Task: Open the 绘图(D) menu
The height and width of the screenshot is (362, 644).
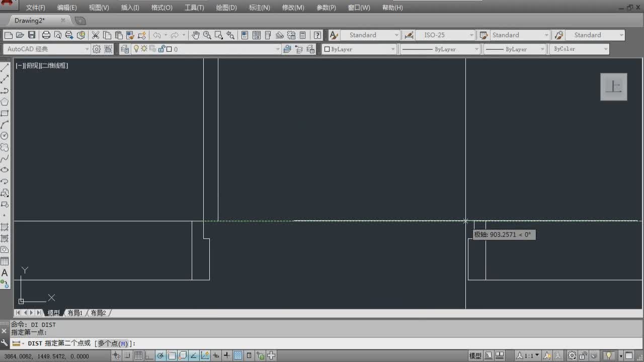Action: 226,8
